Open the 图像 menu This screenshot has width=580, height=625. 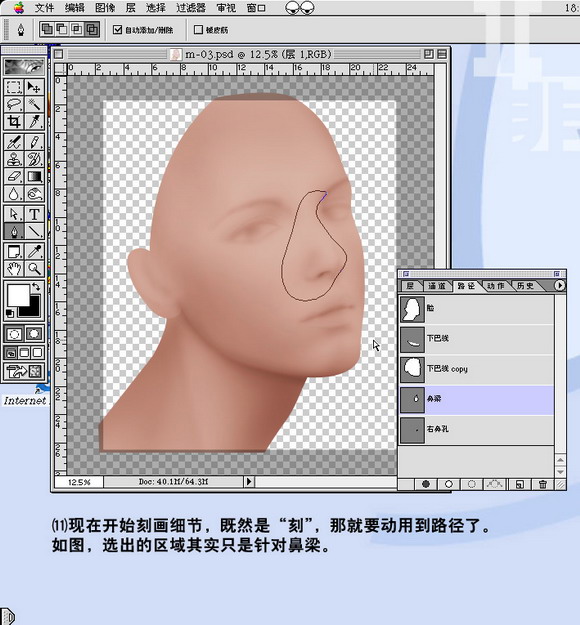(105, 8)
